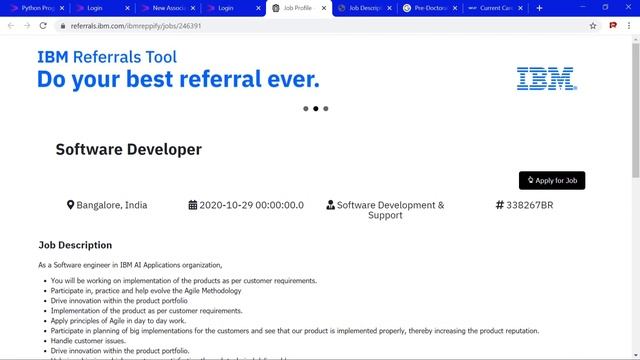Switch to the Python Prog browser tab
The width and height of the screenshot is (640, 360).
pos(37,8)
